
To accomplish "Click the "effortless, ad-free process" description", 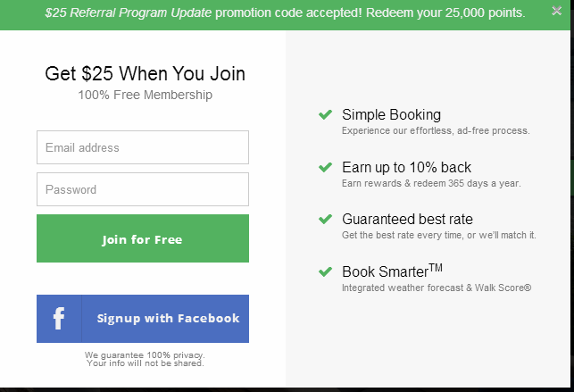I will point(436,130).
